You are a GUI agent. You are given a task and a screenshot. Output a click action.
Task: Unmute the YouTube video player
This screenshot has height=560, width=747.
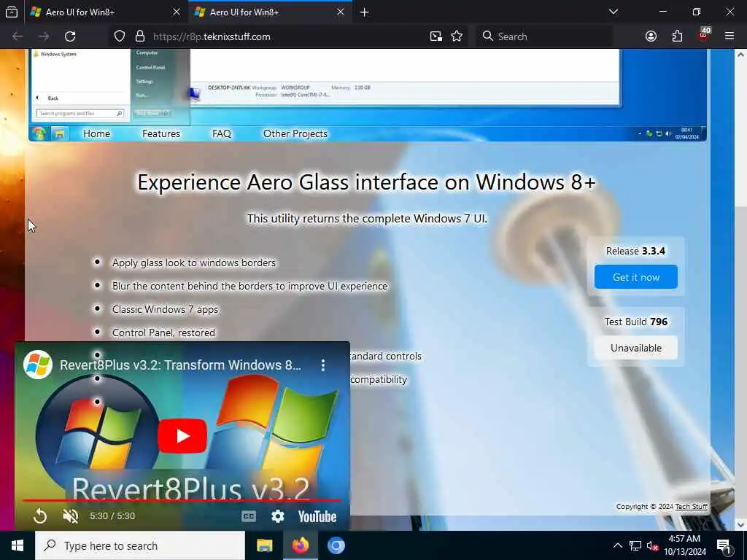tap(71, 516)
